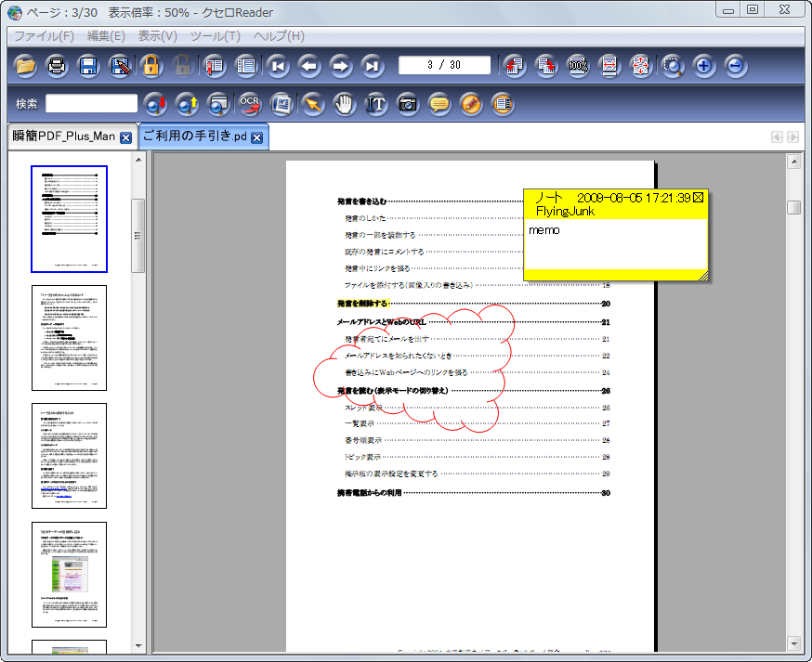Open the advanced search window icon
The width and height of the screenshot is (812, 662).
218,104
